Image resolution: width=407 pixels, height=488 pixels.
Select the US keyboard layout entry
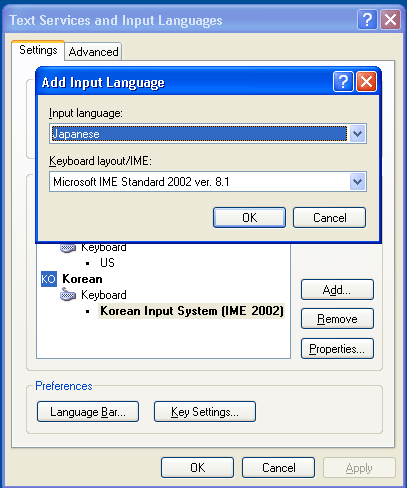point(107,263)
